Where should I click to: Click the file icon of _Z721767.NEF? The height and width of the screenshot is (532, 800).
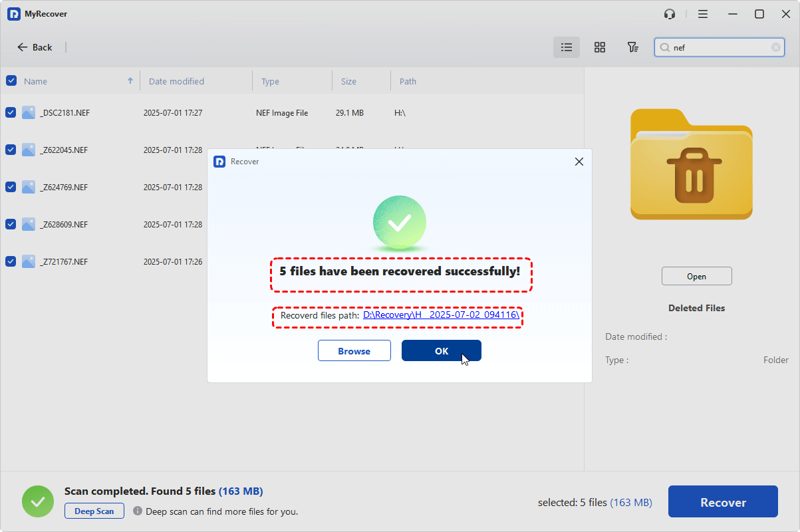[x=28, y=261]
